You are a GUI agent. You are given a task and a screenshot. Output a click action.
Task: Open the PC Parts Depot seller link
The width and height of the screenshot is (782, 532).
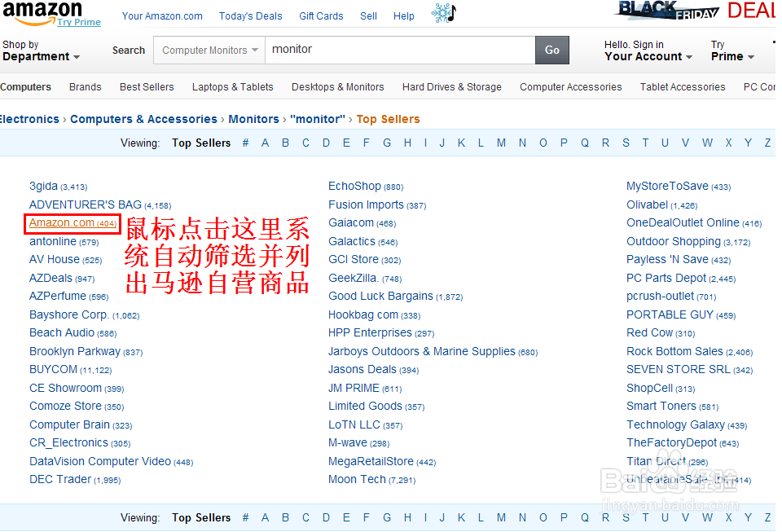pyautogui.click(x=681, y=278)
